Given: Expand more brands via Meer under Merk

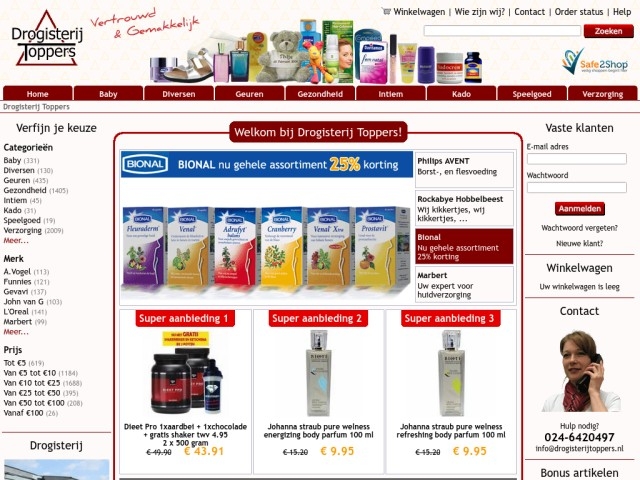Looking at the screenshot, I should [16, 332].
